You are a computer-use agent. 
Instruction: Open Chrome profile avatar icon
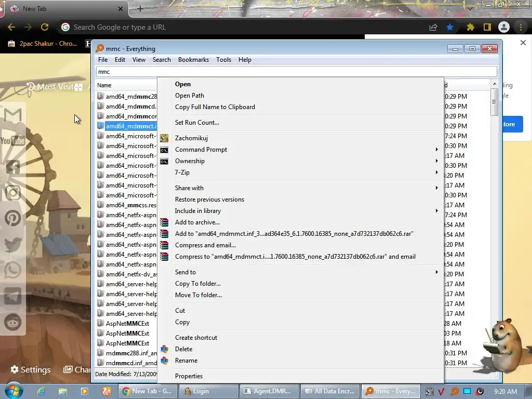504,27
